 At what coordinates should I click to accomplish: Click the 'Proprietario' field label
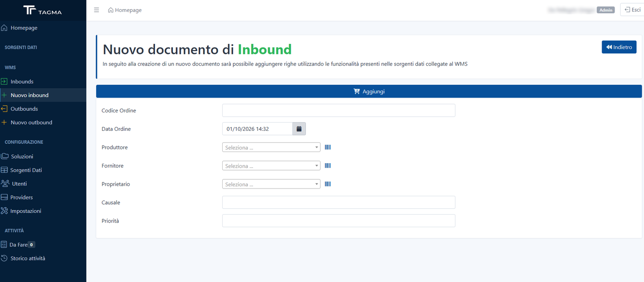pyautogui.click(x=116, y=184)
